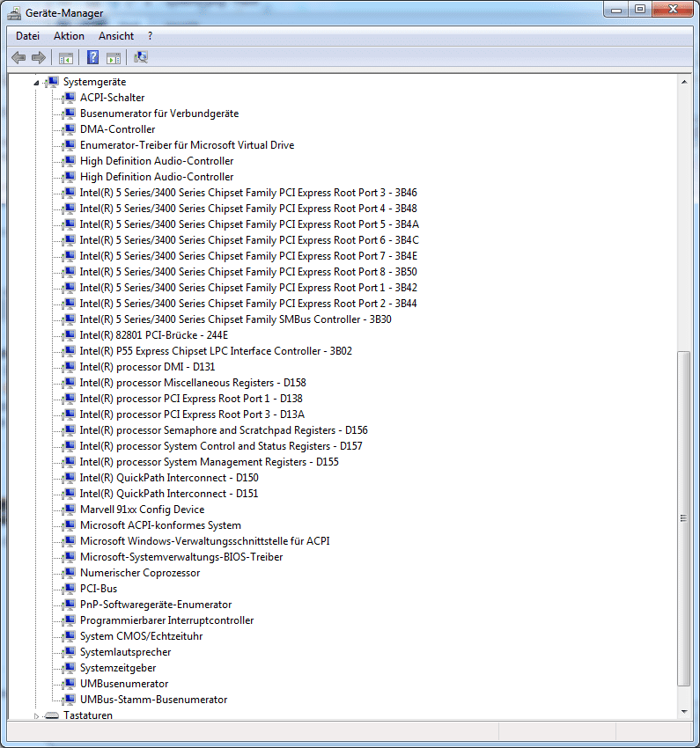The image size is (700, 748).
Task: Click the Systemgeräte category icon
Action: (52, 82)
